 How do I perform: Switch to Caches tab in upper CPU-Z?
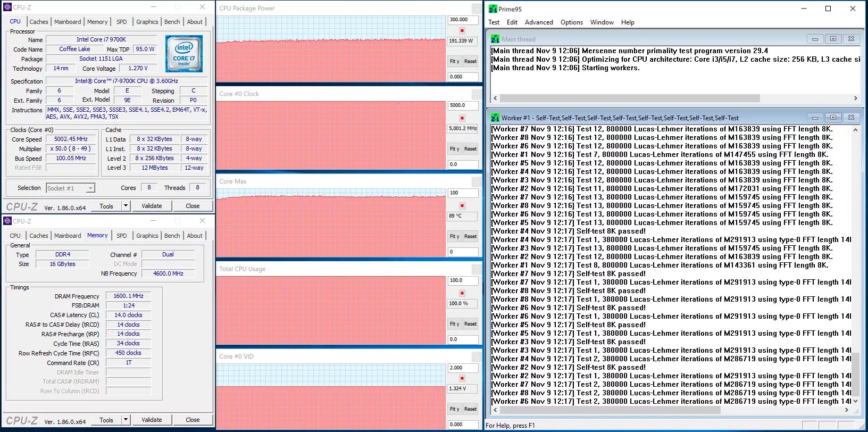[x=39, y=22]
